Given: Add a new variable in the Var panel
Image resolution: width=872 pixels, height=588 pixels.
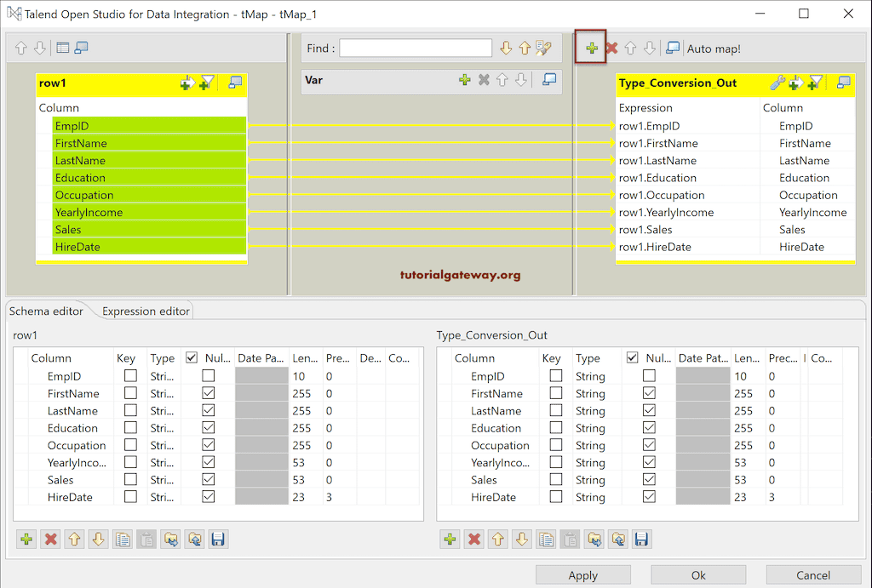Looking at the screenshot, I should 465,80.
